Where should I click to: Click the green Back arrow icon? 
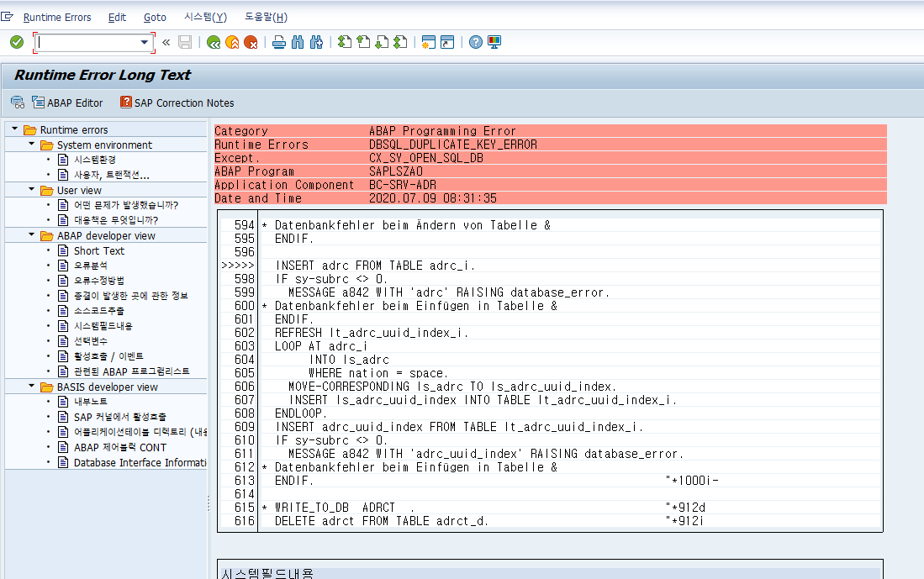[214, 42]
